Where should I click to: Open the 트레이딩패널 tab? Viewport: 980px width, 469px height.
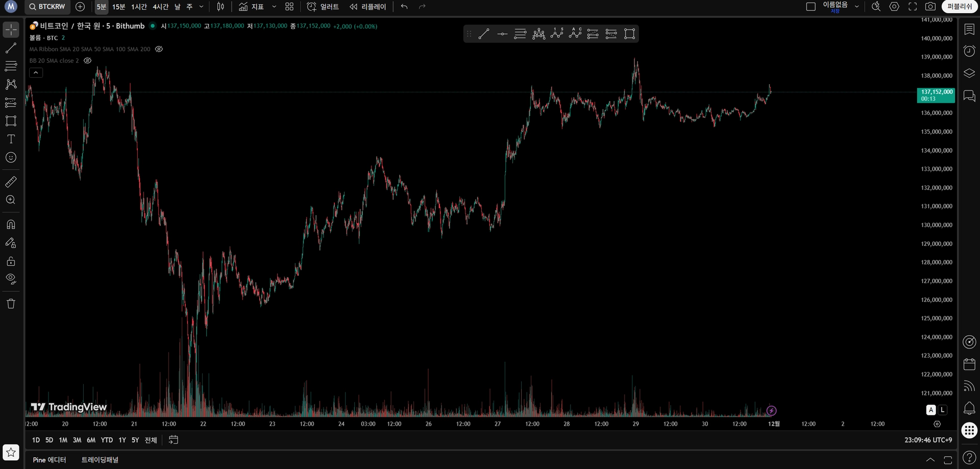point(100,460)
